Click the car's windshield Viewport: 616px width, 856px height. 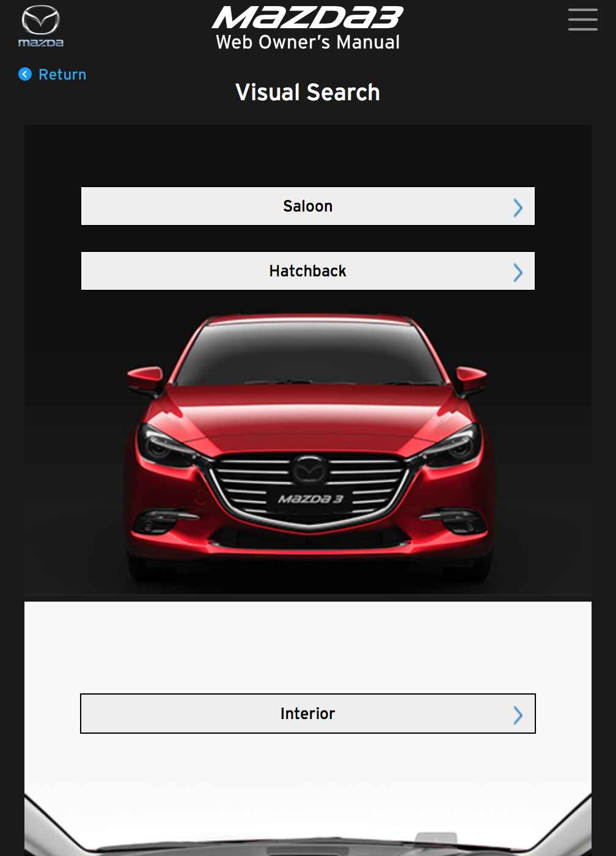click(x=309, y=353)
